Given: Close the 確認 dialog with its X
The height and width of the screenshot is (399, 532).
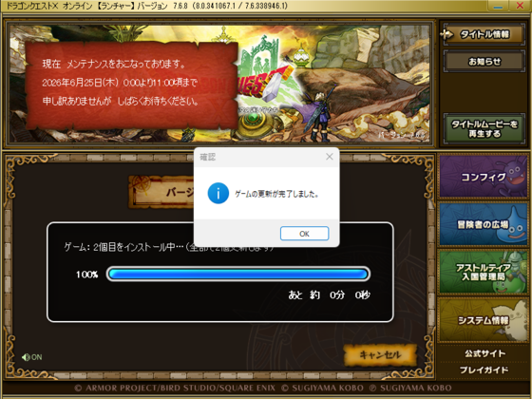Looking at the screenshot, I should [x=329, y=157].
